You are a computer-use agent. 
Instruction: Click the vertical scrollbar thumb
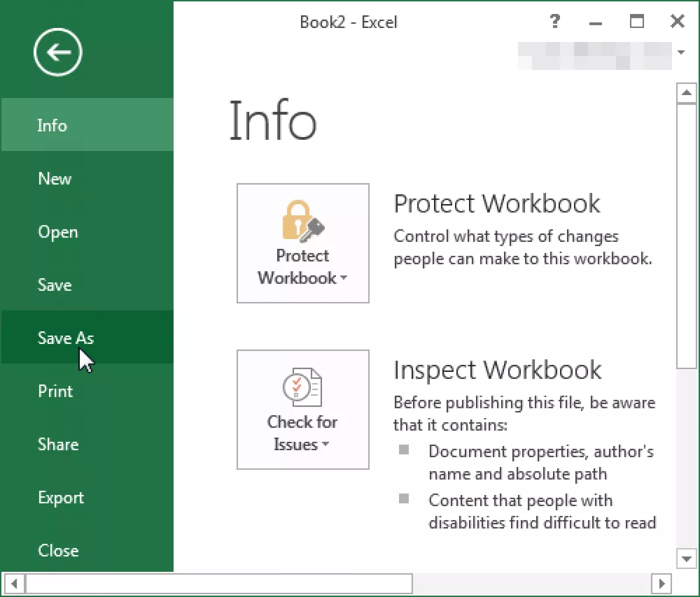click(686, 236)
